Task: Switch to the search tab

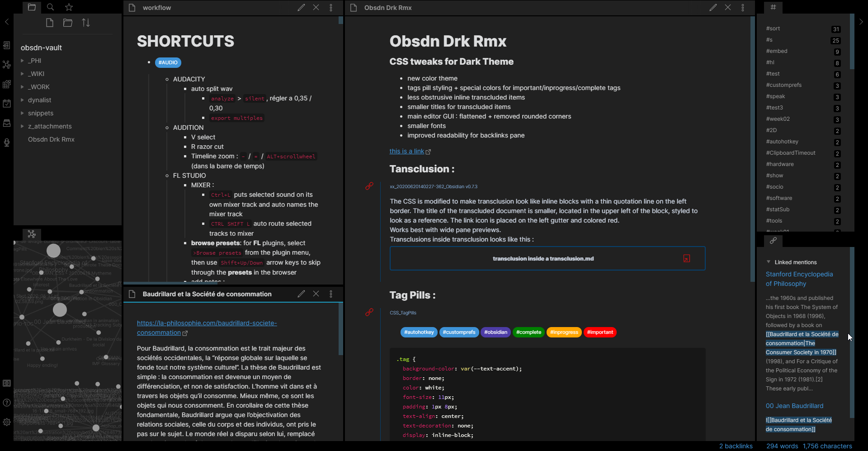Action: click(50, 7)
